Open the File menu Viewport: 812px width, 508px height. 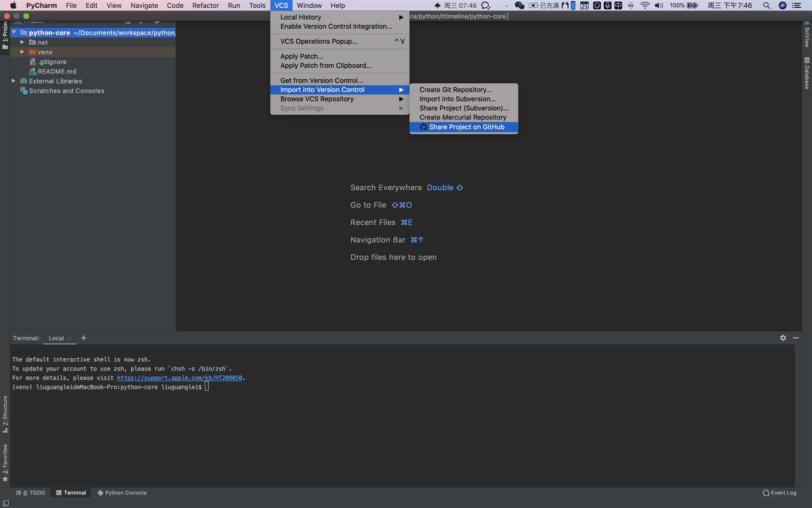71,5
